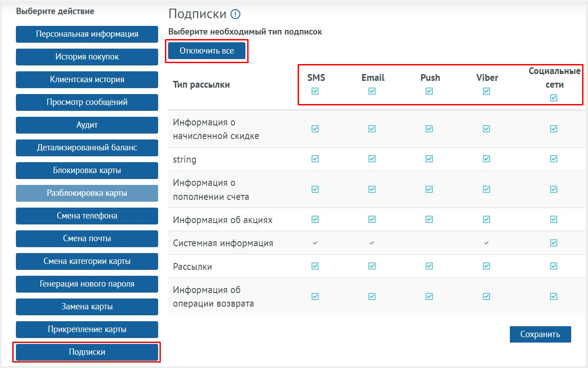The image size is (588, 368).
Task: Toggle the SMS column header checkbox
Action: click(315, 91)
